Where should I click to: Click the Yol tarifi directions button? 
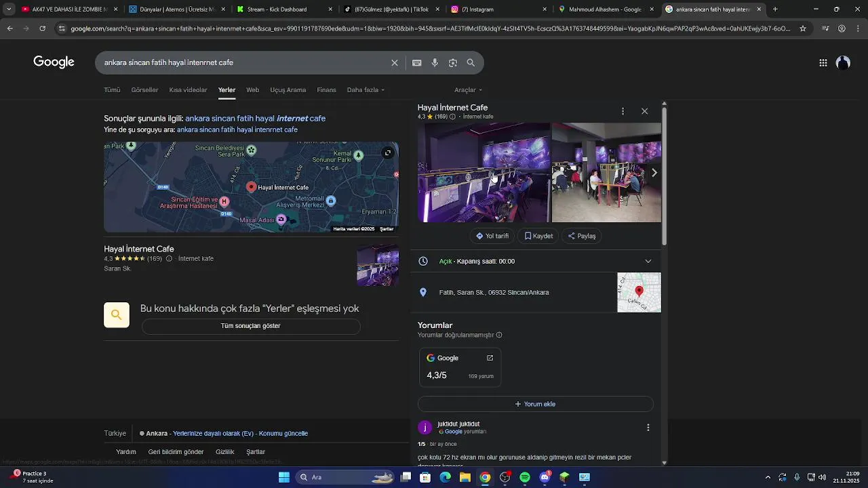[492, 236]
